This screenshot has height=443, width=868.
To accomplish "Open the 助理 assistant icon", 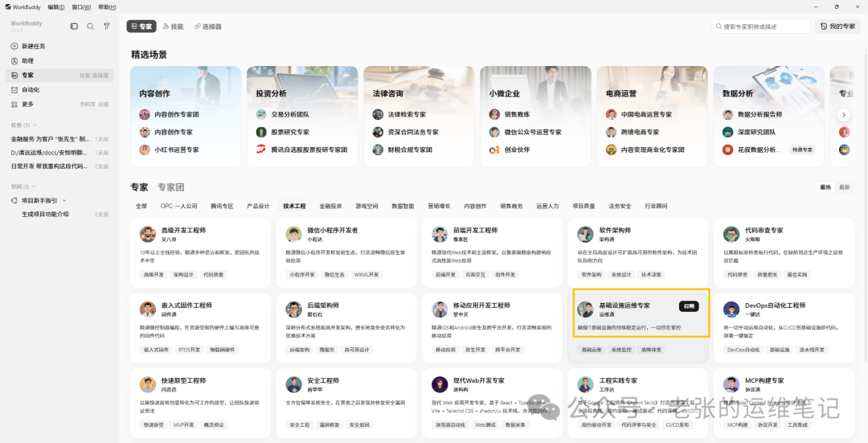I will (x=14, y=60).
